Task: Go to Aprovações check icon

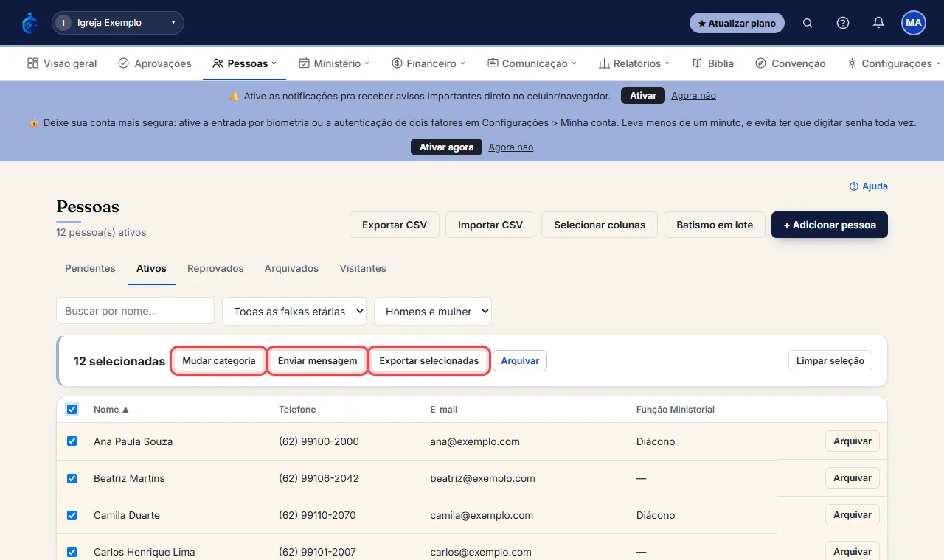Action: click(x=123, y=63)
